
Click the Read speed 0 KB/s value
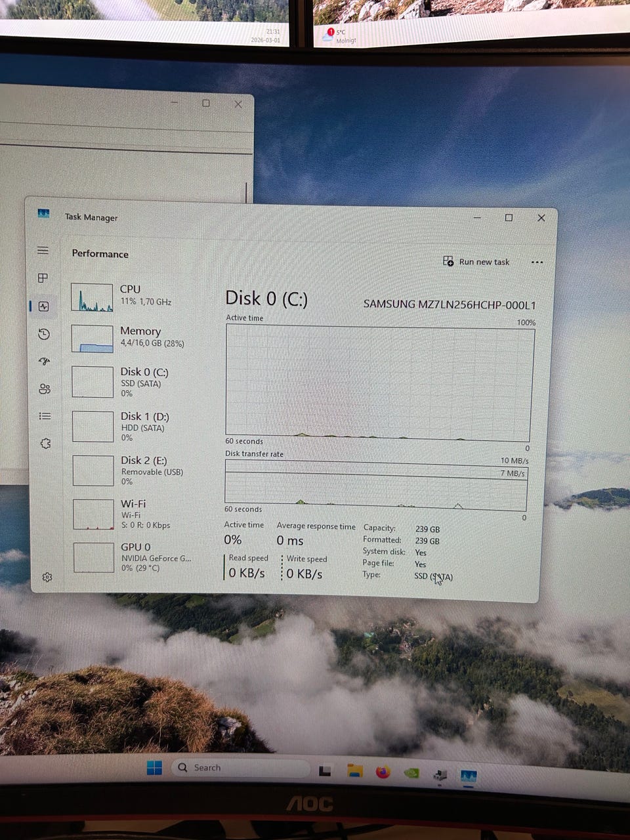(x=246, y=573)
